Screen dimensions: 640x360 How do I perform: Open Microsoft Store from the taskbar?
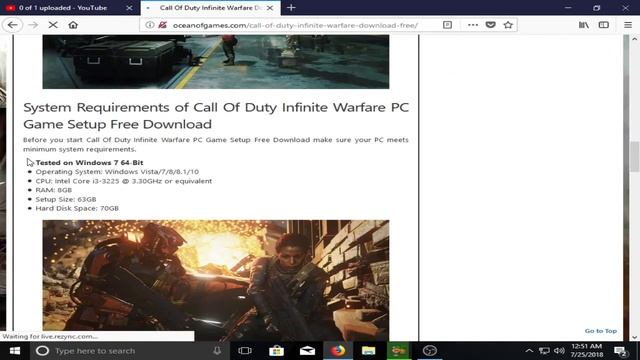tap(276, 351)
